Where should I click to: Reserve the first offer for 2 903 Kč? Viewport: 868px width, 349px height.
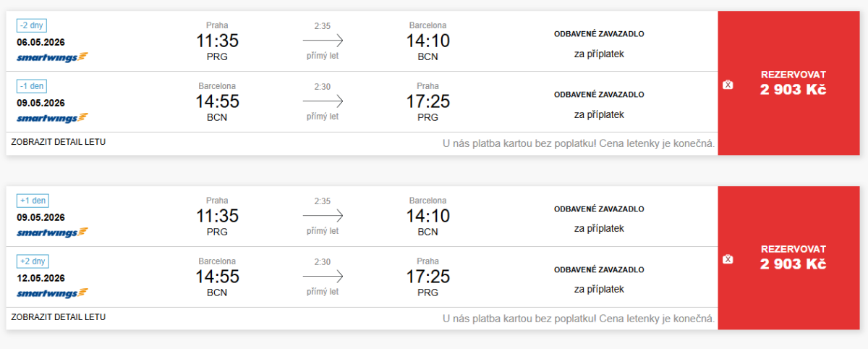(x=793, y=83)
